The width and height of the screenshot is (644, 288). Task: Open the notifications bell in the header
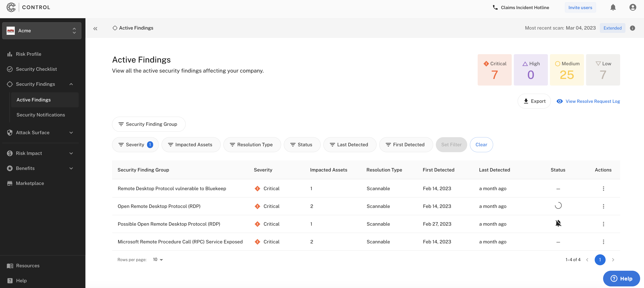[x=613, y=8]
